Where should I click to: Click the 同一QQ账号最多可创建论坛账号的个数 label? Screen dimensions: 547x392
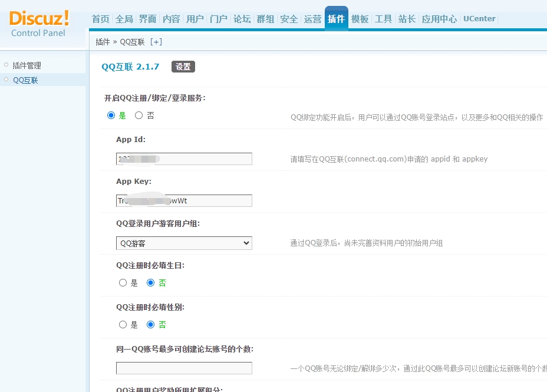click(185, 349)
